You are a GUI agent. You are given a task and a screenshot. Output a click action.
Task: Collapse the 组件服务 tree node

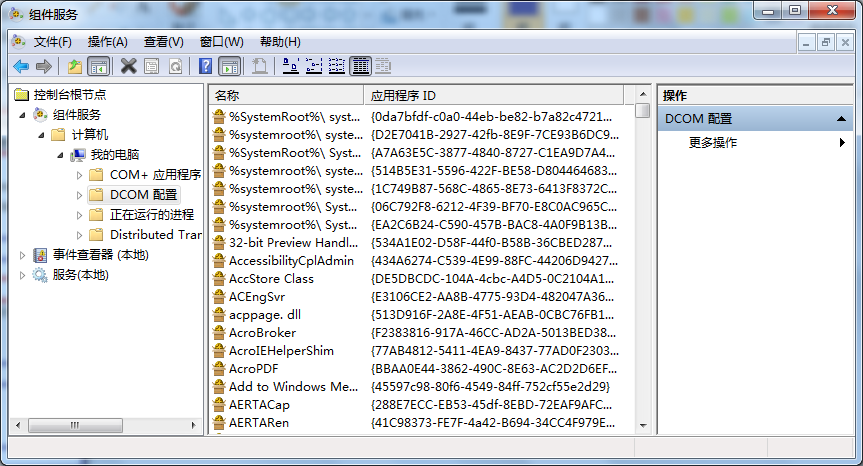tap(23, 115)
